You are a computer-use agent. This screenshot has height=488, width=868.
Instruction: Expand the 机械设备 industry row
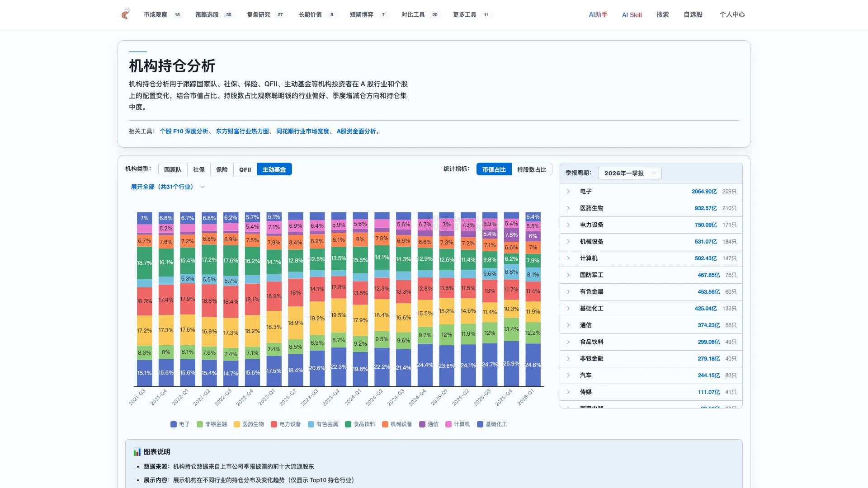click(x=651, y=242)
